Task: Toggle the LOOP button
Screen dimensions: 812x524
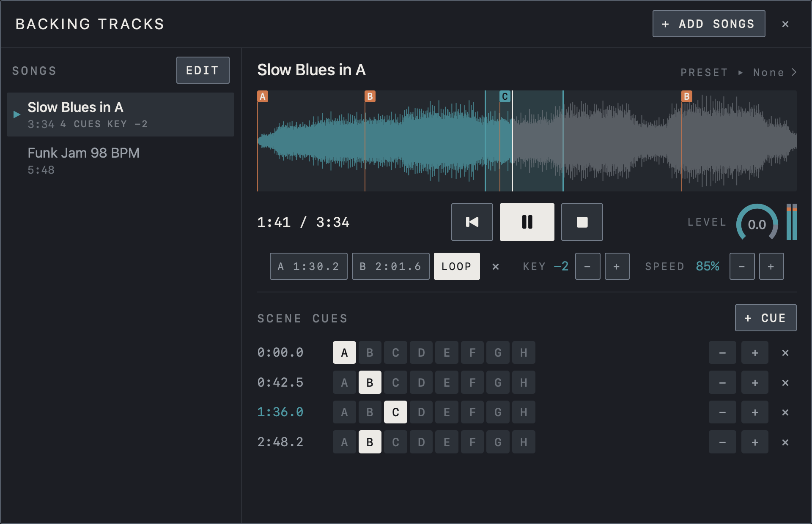Action: pos(457,266)
